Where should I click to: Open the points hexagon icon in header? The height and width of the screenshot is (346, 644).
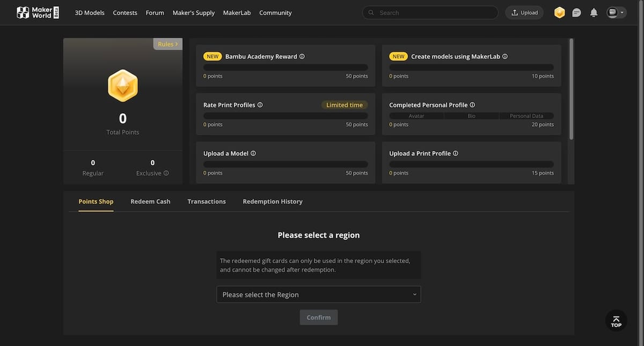560,12
